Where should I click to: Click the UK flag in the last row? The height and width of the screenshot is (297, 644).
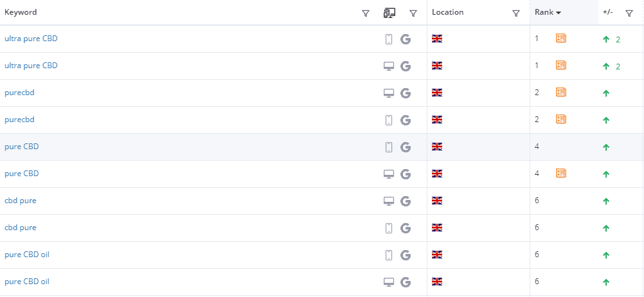pyautogui.click(x=437, y=282)
